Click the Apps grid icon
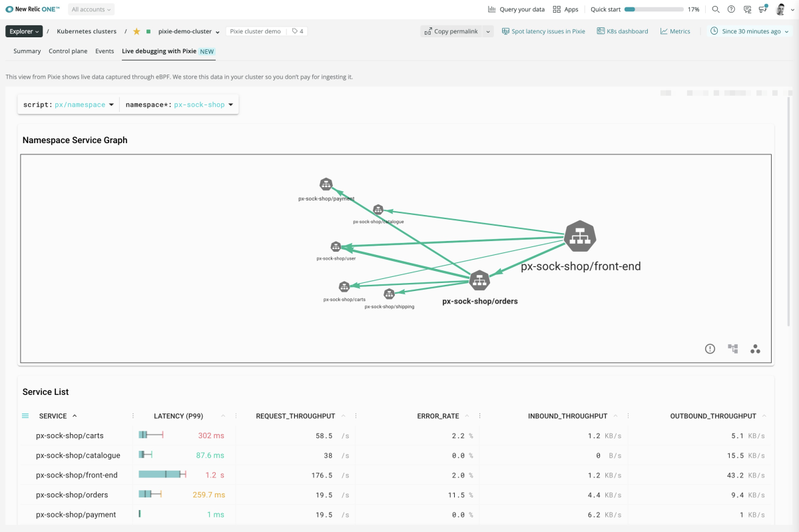 point(557,9)
